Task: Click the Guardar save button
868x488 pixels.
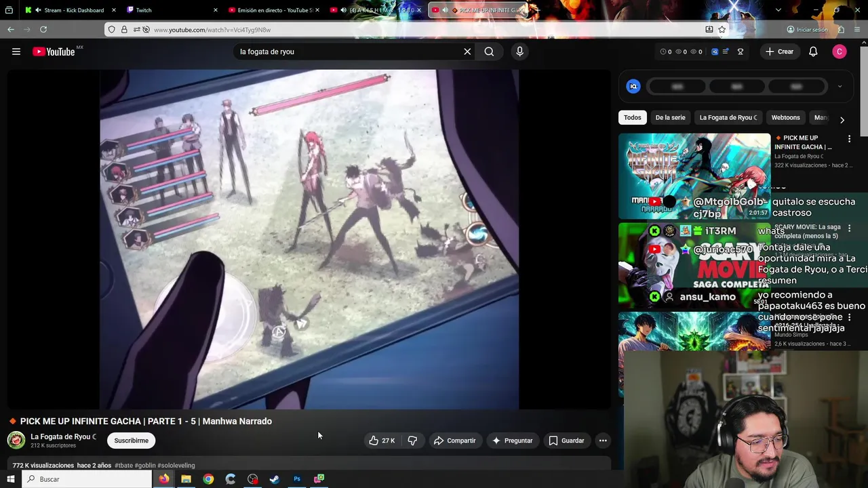Action: (x=566, y=441)
